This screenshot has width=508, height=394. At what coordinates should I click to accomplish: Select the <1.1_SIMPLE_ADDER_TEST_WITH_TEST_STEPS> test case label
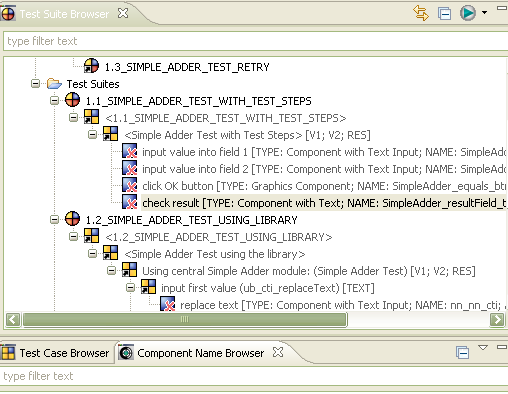tap(225, 118)
